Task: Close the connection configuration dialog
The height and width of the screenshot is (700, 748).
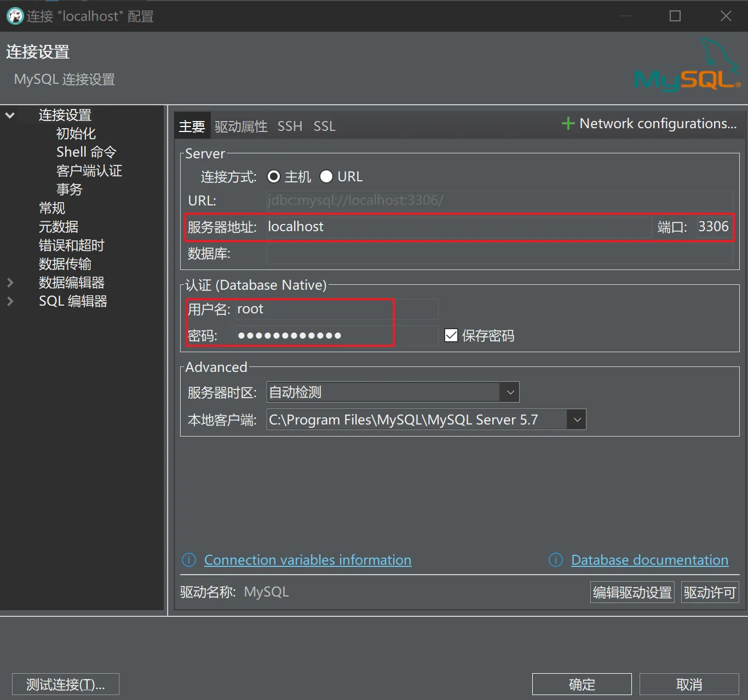Action: point(726,16)
